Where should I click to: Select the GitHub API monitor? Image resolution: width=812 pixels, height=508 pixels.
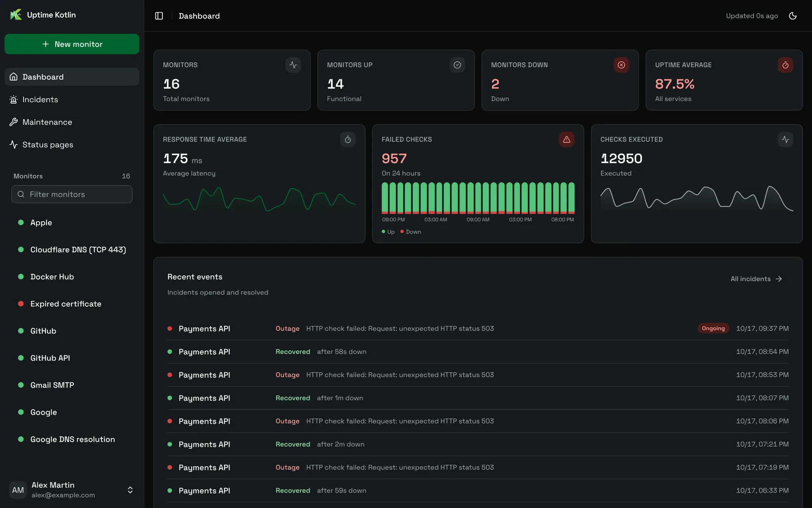pyautogui.click(x=72, y=358)
